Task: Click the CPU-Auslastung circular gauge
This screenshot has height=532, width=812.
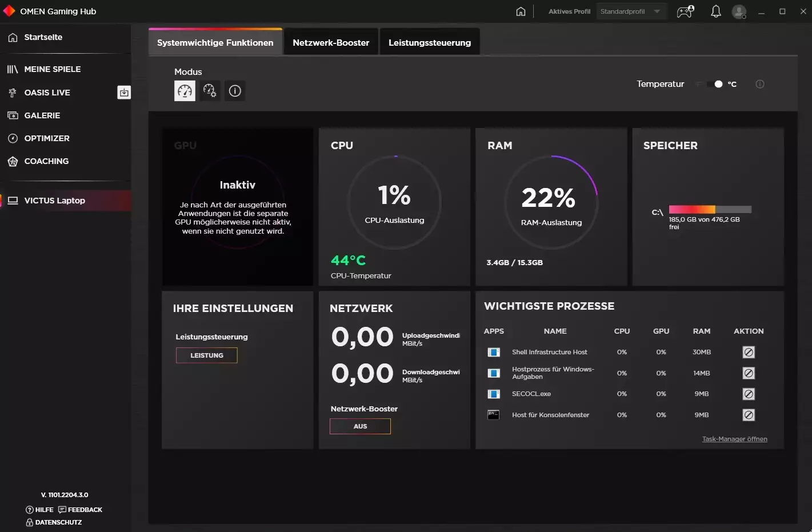Action: [x=394, y=202]
